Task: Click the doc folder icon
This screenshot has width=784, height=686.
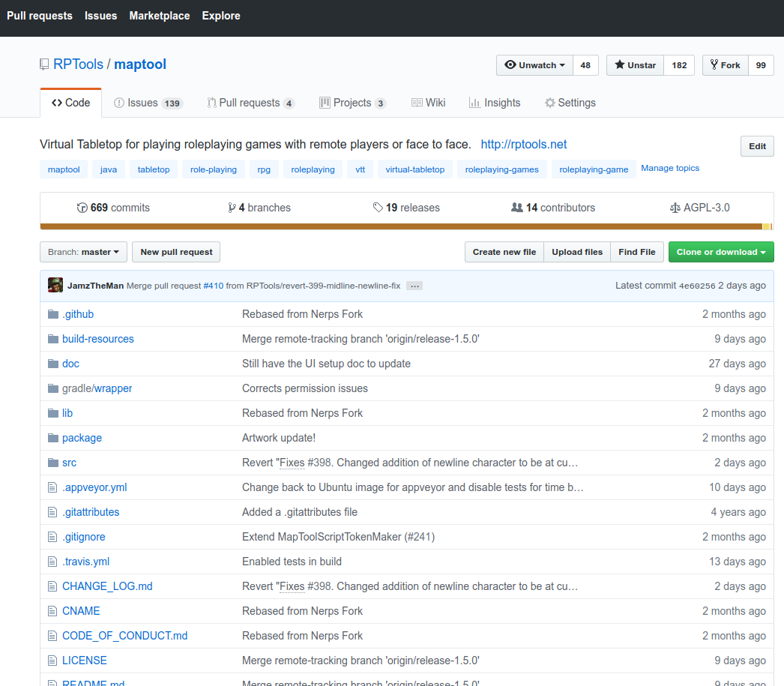Action: (53, 364)
